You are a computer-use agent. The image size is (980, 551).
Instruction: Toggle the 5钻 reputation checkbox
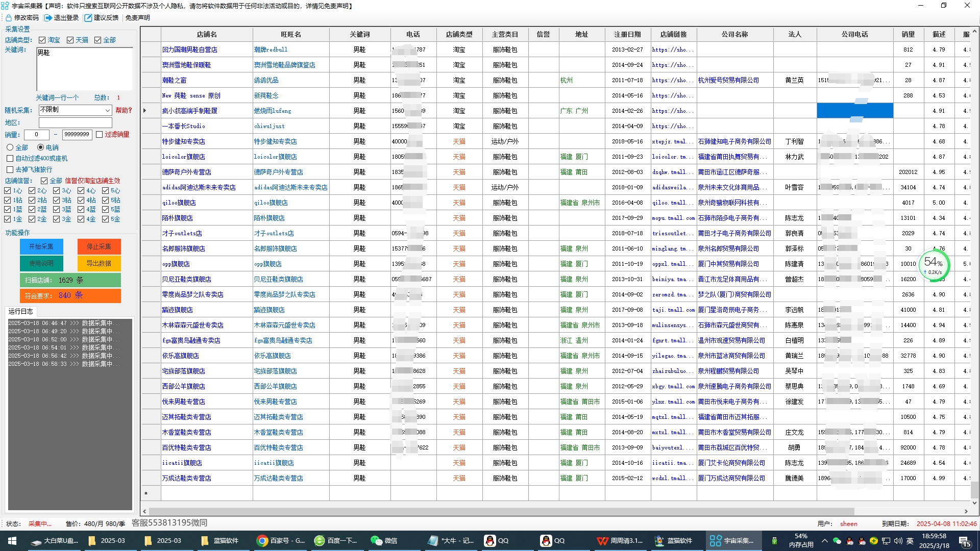[x=106, y=201]
